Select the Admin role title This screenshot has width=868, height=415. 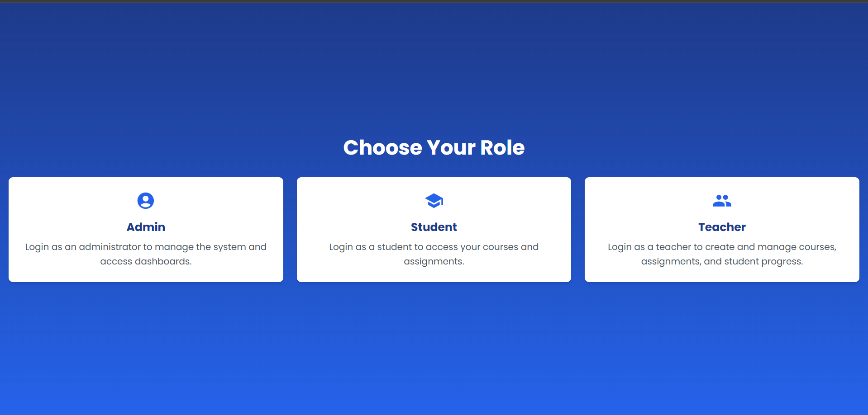coord(146,227)
